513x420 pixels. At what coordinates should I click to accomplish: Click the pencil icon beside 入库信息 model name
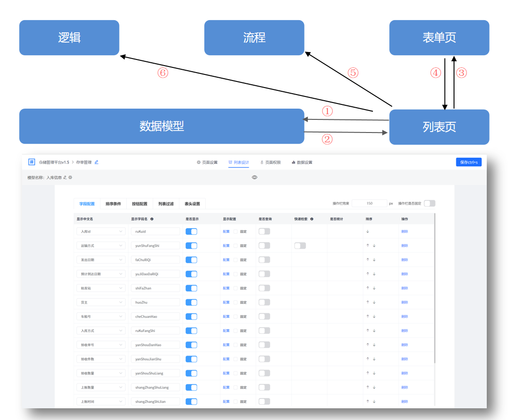click(65, 177)
